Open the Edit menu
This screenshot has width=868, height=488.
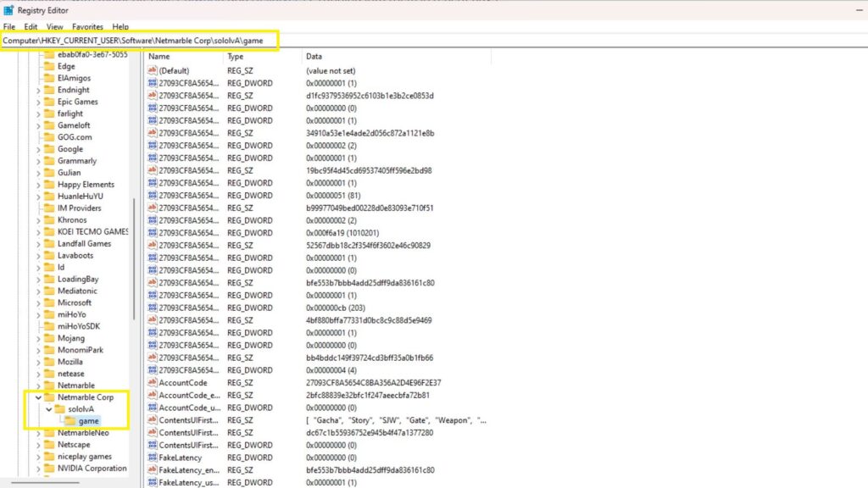click(31, 26)
